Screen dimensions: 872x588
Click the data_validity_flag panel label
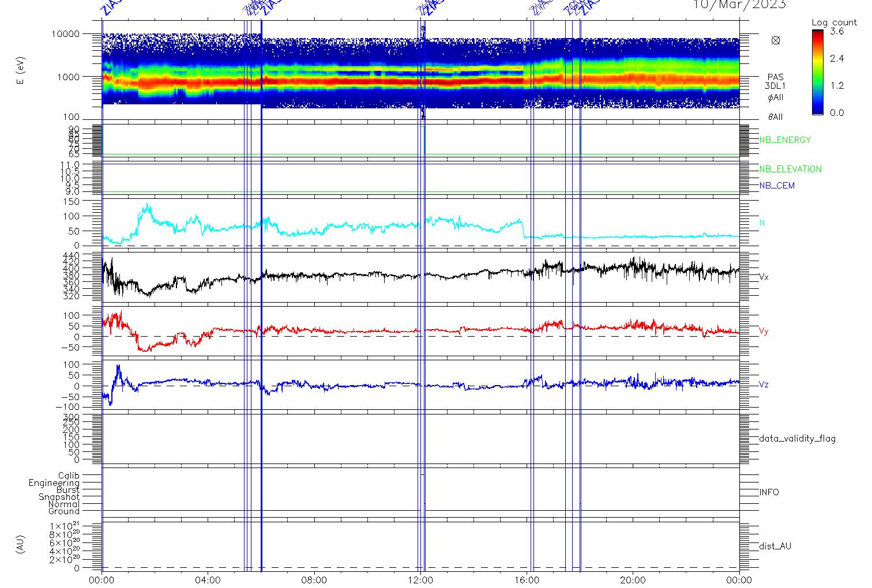tap(798, 439)
